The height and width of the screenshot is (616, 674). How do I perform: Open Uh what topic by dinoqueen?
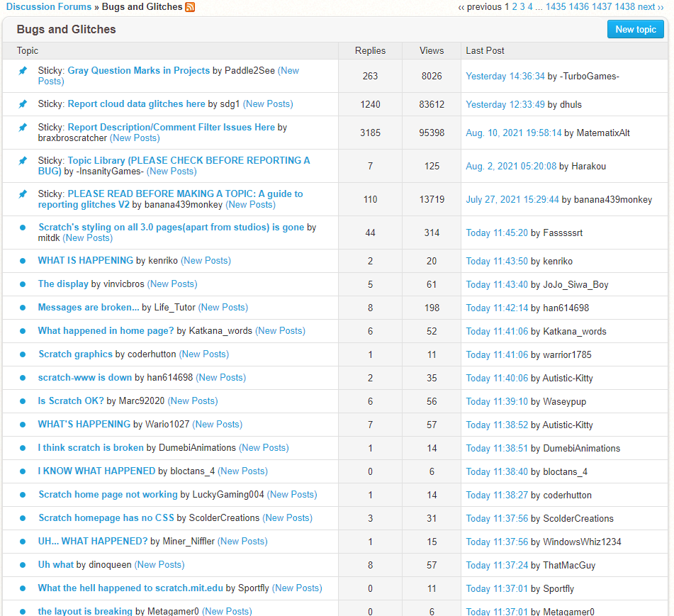[56, 564]
